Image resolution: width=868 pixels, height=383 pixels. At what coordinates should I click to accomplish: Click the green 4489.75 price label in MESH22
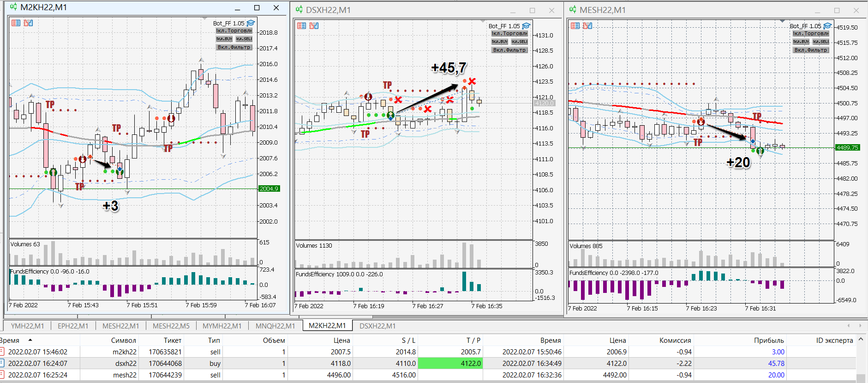tap(847, 148)
